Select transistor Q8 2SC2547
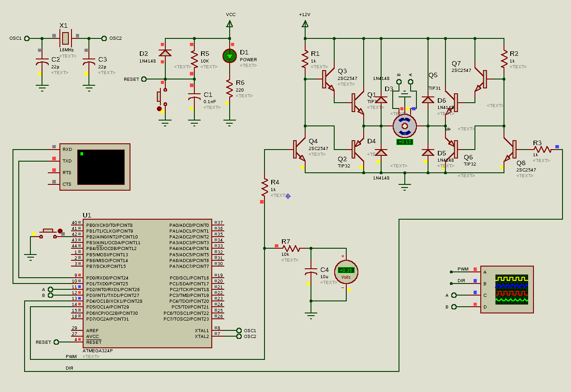The height and width of the screenshot is (392, 571). tap(509, 150)
